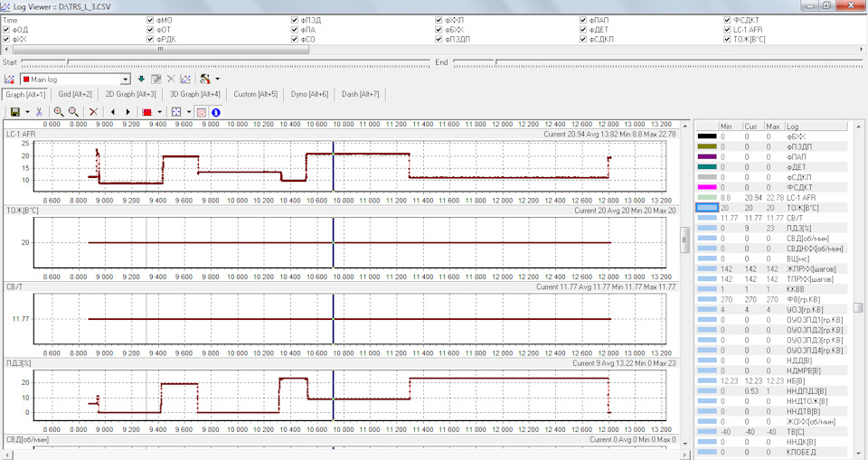Toggle the blue info circle icon
Viewport: 868px width, 460px height.
tap(216, 112)
